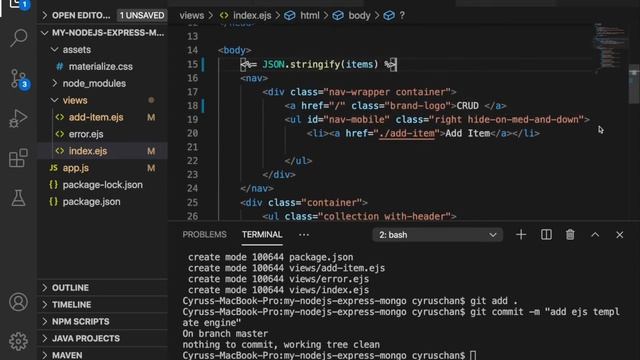Open Source Control view with badge 3
Image resolution: width=640 pixels, height=360 pixels.
pyautogui.click(x=19, y=78)
